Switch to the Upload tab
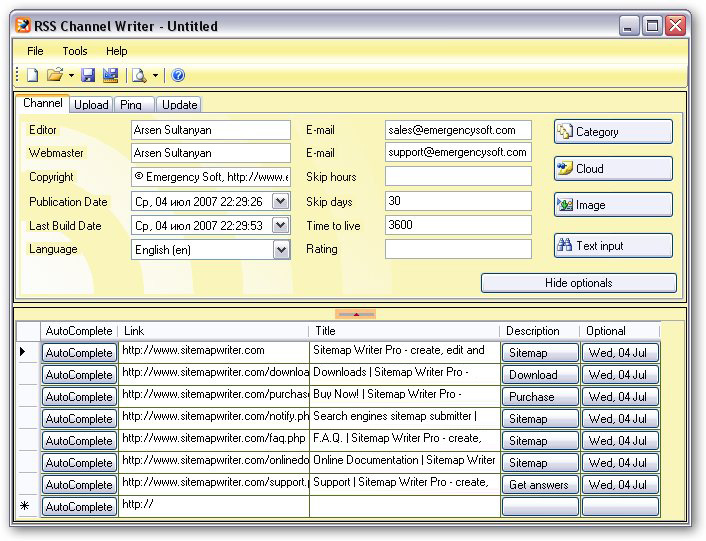Screen dimensions: 706x541 coord(91,105)
